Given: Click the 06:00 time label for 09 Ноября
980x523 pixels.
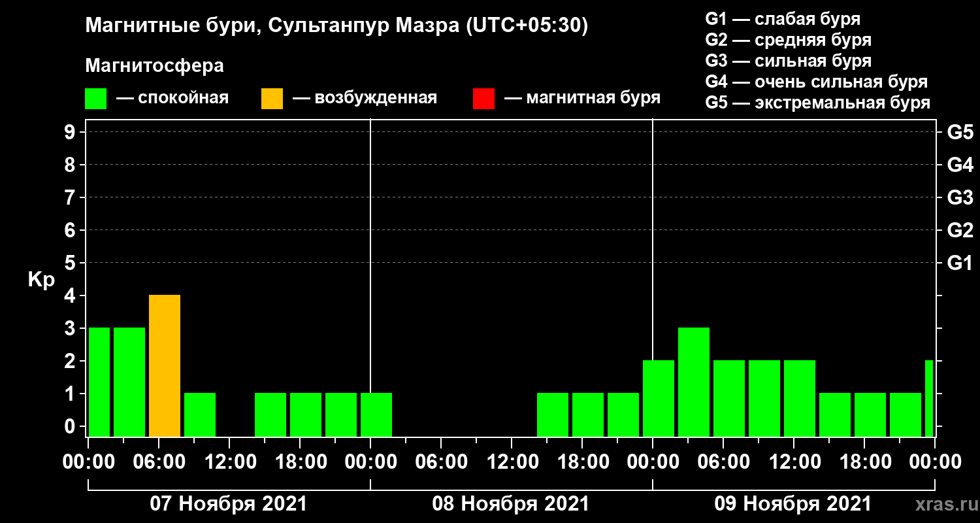Looking at the screenshot, I should (x=723, y=462).
